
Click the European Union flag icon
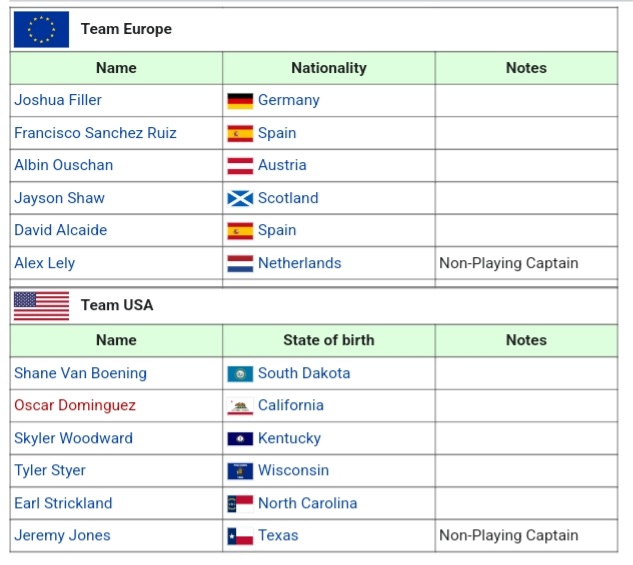coord(41,30)
